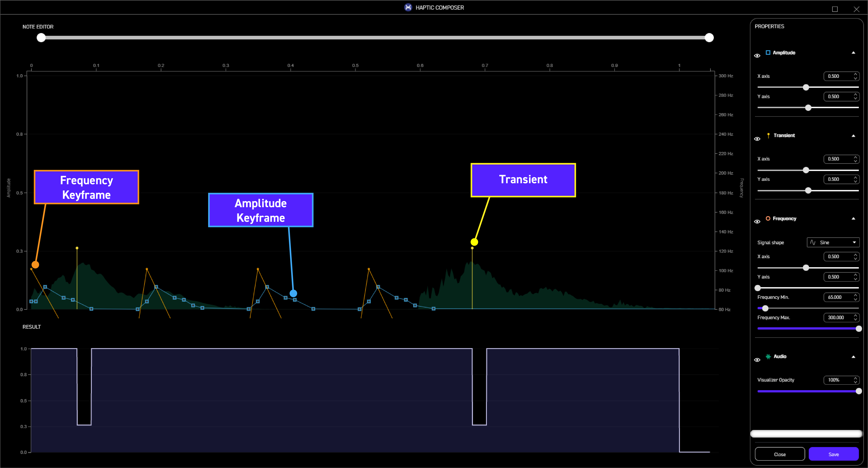This screenshot has width=868, height=468.
Task: Collapse the Frequency section
Action: click(x=854, y=219)
